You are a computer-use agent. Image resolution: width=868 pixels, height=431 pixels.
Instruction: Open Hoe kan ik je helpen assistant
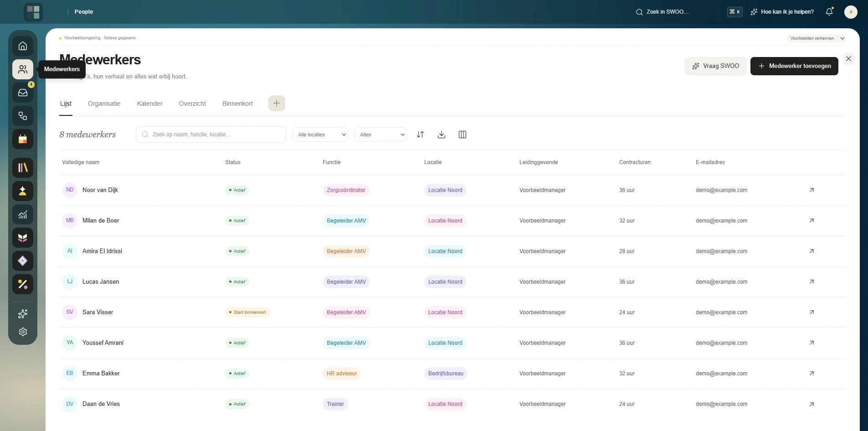[x=782, y=12]
